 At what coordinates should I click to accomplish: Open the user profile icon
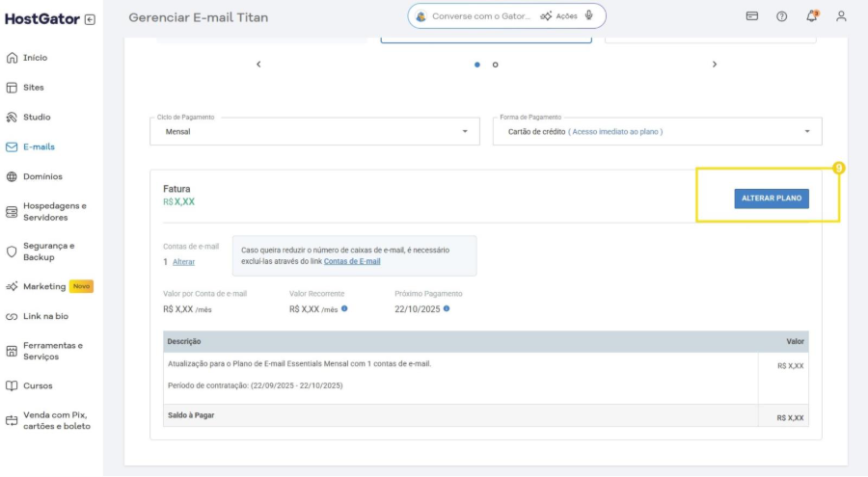click(841, 16)
